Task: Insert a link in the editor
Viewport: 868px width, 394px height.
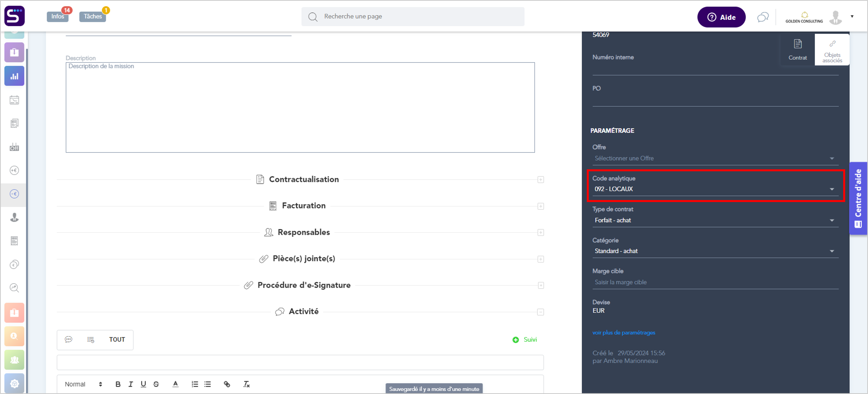Action: click(227, 384)
